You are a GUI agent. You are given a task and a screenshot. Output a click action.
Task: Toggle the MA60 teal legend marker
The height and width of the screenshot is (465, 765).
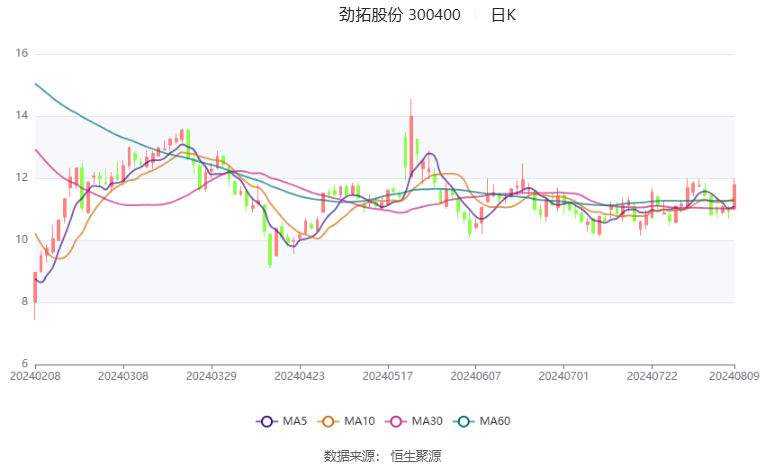pyautogui.click(x=463, y=421)
